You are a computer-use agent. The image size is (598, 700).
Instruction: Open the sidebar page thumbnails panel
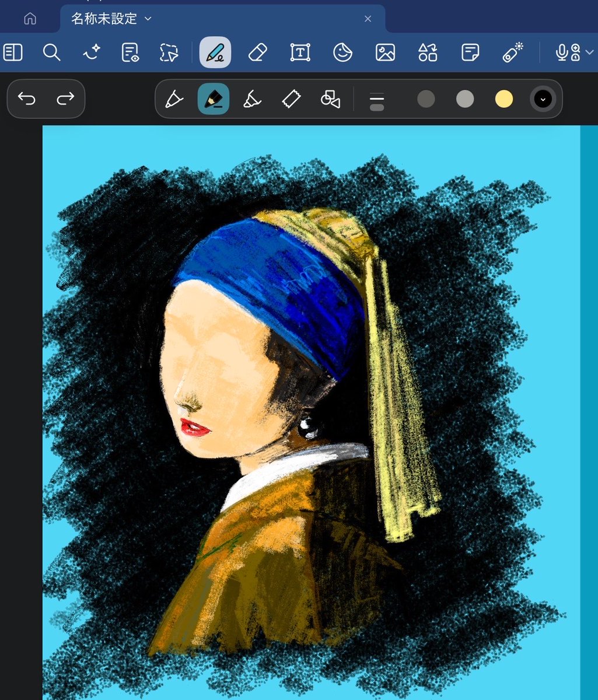tap(13, 52)
